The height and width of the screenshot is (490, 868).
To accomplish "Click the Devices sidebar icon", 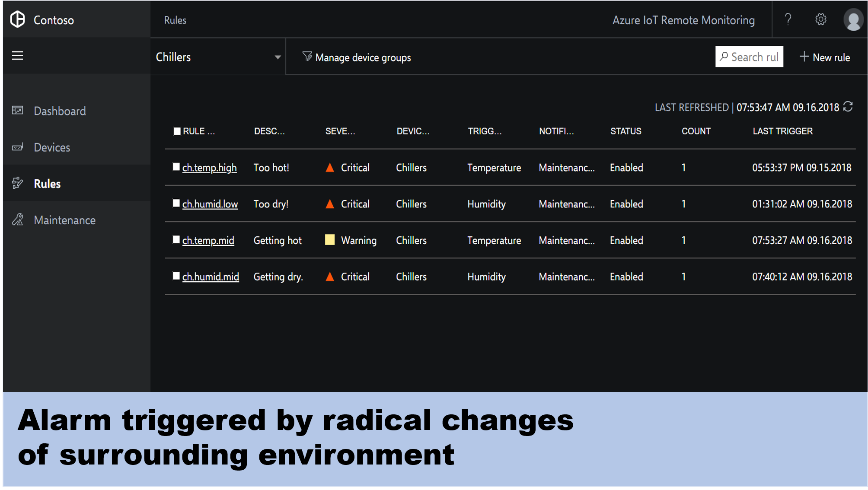I will click(x=17, y=147).
